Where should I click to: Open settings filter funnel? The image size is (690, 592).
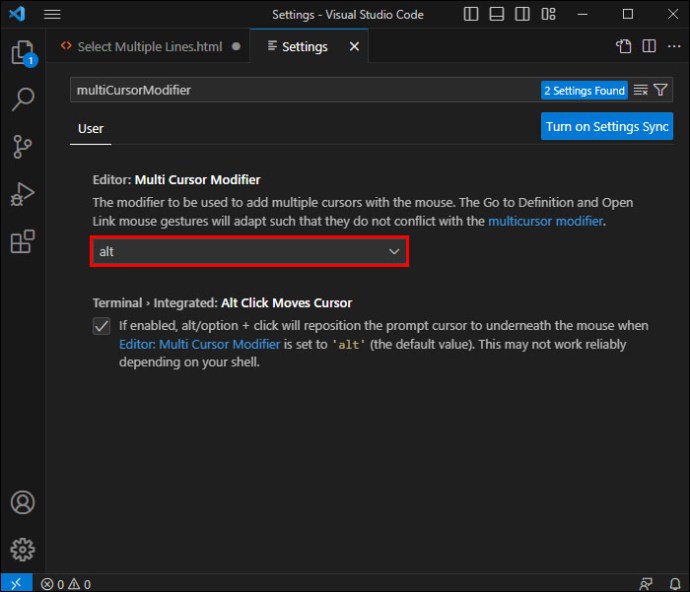point(660,90)
